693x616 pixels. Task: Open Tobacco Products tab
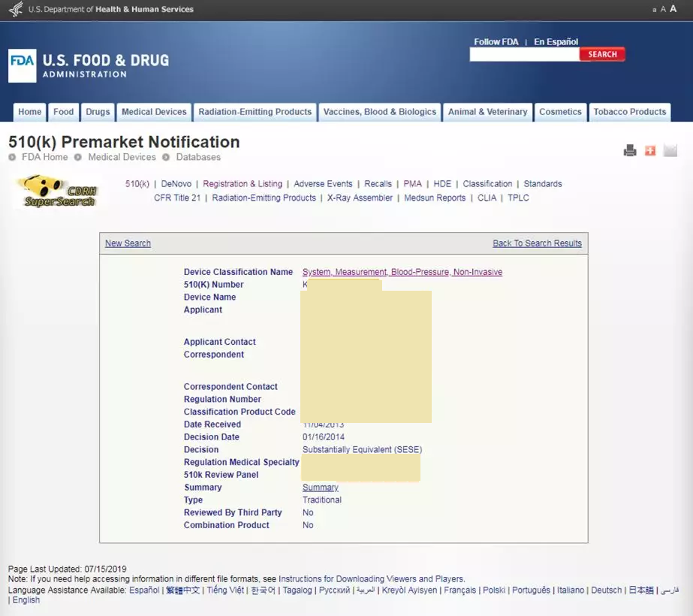[629, 112]
